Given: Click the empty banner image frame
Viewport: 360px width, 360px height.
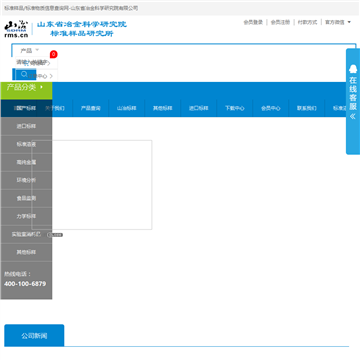Looking at the screenshot, I should coord(92,185).
